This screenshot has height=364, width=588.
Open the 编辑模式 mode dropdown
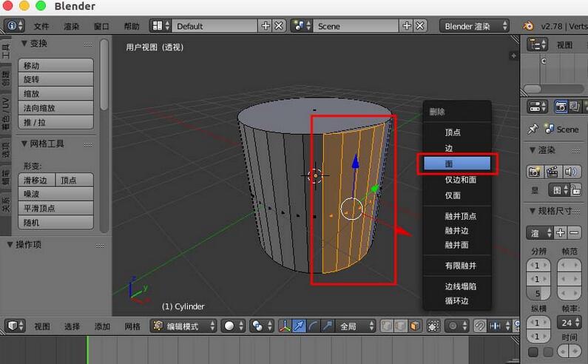click(x=183, y=326)
